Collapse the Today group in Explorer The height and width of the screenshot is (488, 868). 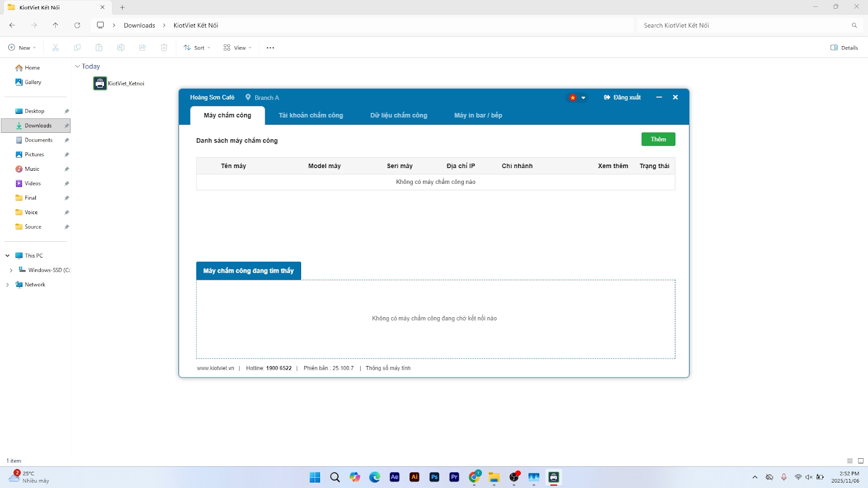click(x=77, y=66)
